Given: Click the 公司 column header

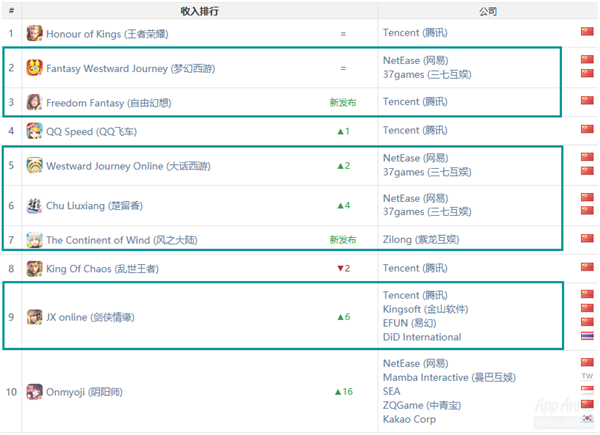Looking at the screenshot, I should pyautogui.click(x=488, y=11).
